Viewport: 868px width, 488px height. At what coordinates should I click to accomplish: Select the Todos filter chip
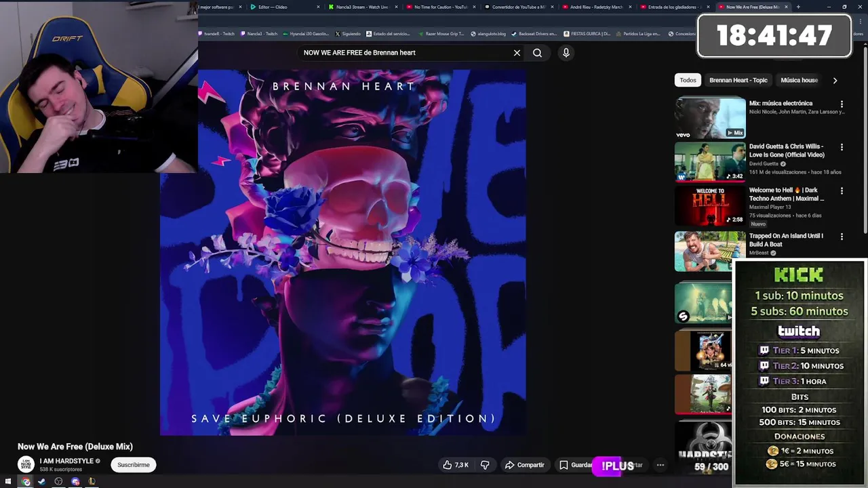point(688,80)
